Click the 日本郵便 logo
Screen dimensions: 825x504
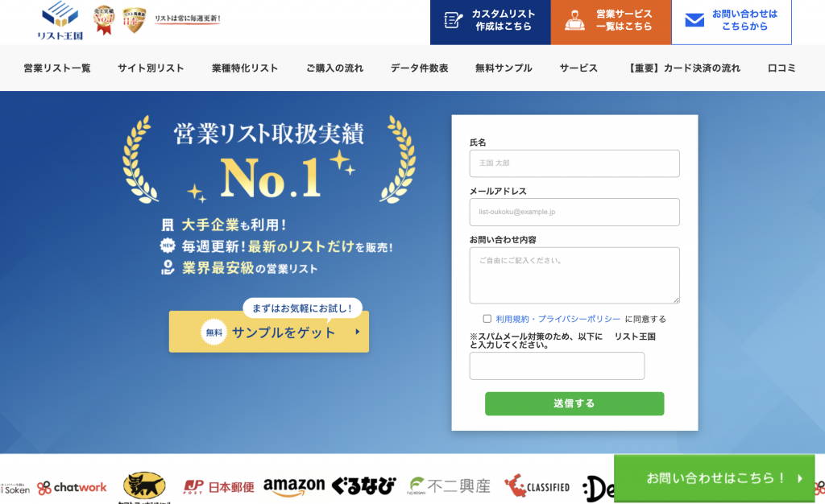pyautogui.click(x=218, y=486)
